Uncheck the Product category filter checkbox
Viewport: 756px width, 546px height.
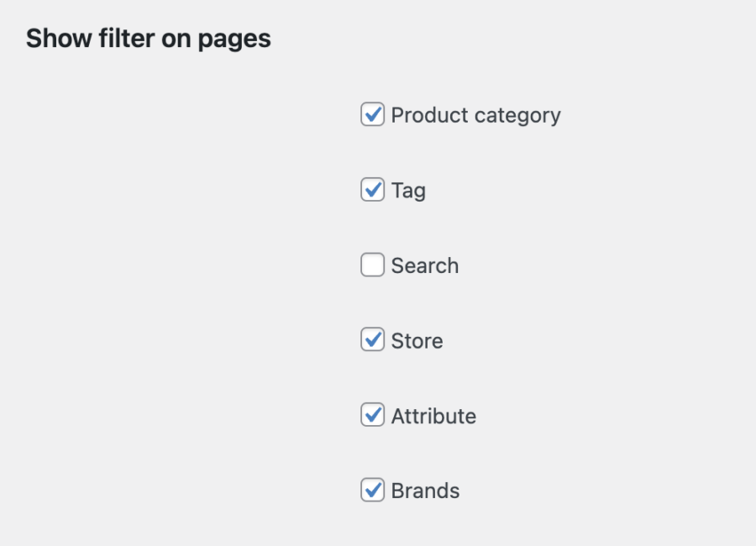coord(372,115)
